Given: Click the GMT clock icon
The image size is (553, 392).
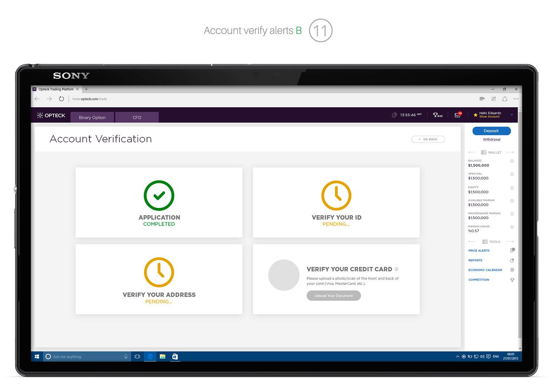Looking at the screenshot, I should tap(394, 115).
